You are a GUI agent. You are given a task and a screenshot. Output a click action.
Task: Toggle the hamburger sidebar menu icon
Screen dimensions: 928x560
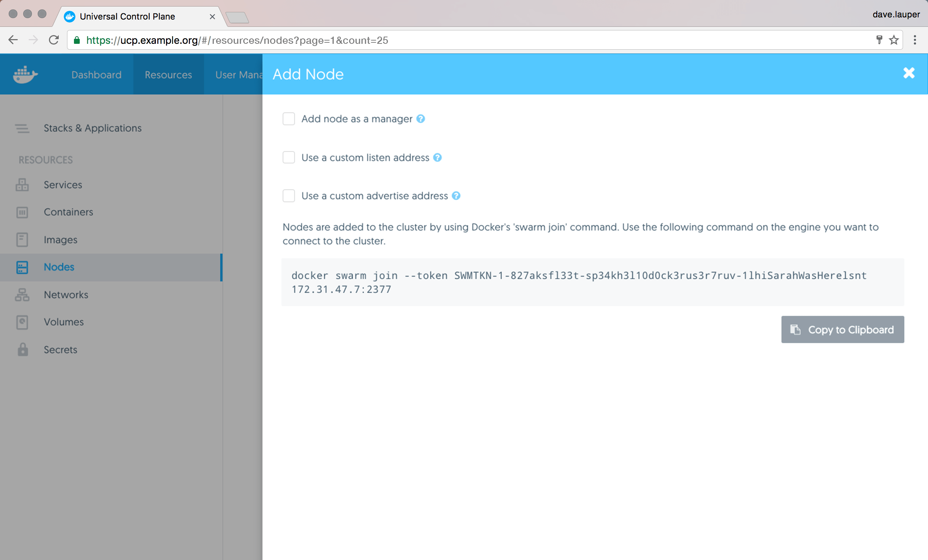click(22, 128)
